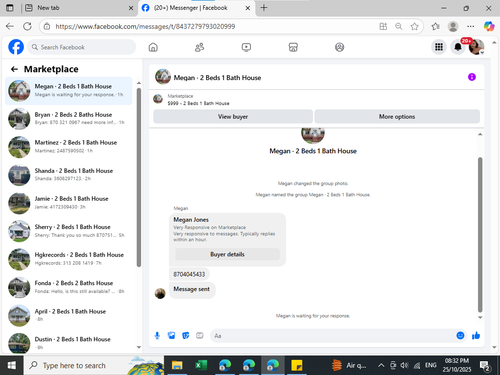500x375 pixels.
Task: Open Jamie - 2 Beds 1 Bath House chat
Action: [69, 203]
